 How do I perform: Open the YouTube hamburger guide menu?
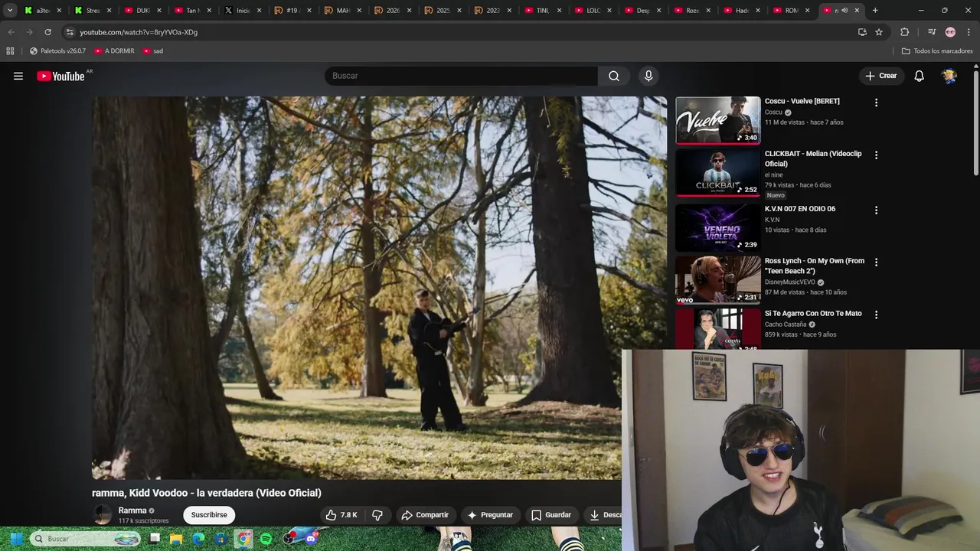[x=18, y=76]
